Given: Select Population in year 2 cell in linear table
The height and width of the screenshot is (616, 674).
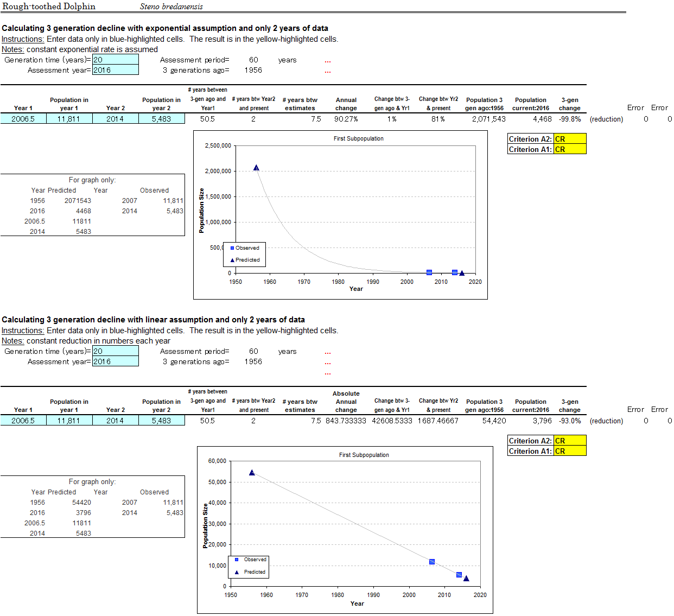Looking at the screenshot, I should point(161,421).
